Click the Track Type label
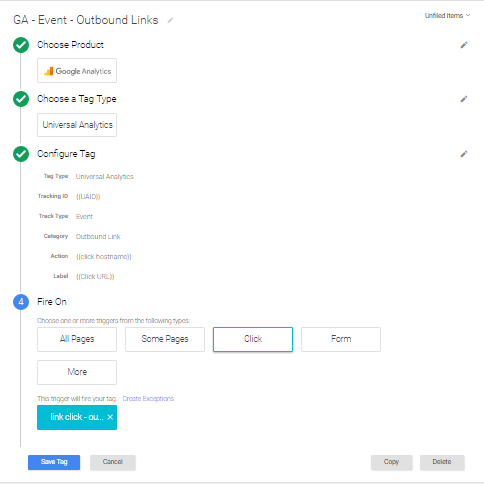The height and width of the screenshot is (484, 484). click(x=53, y=216)
